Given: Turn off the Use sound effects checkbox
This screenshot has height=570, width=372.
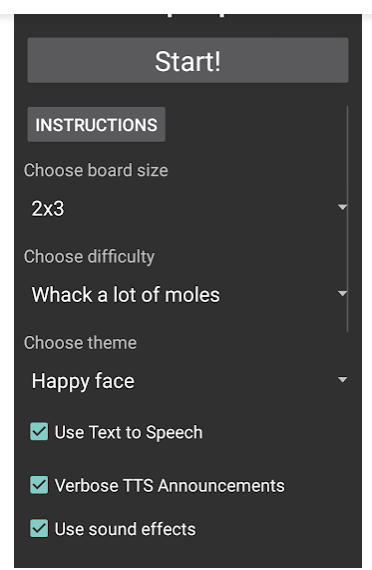Looking at the screenshot, I should tap(39, 529).
